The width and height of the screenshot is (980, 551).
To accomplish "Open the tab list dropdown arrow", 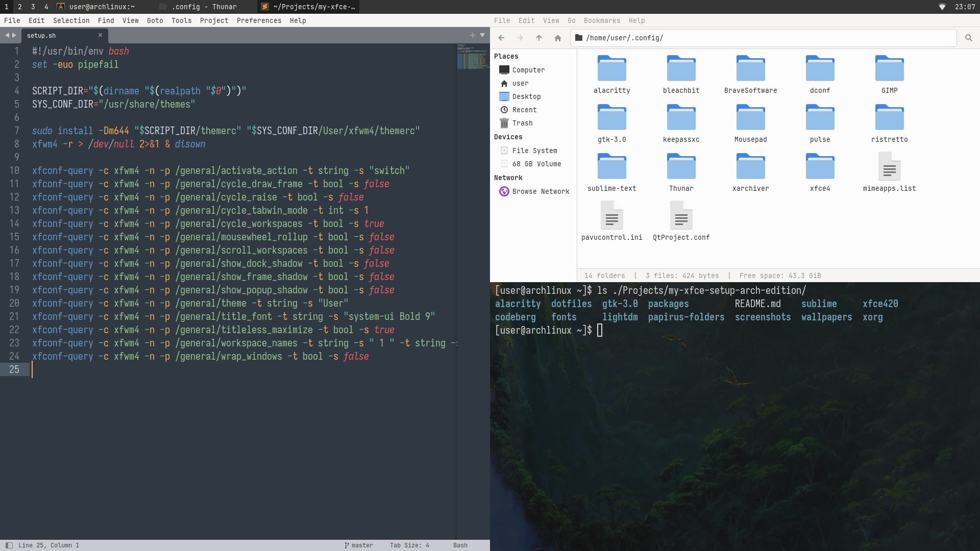I will click(482, 35).
